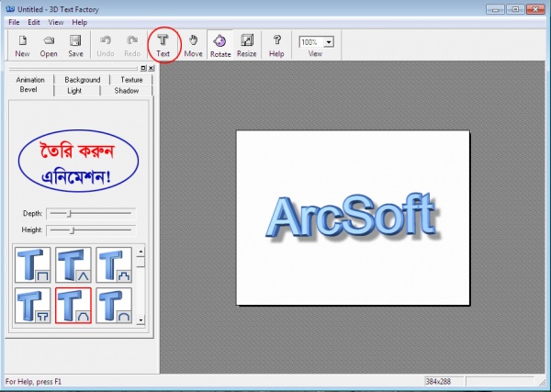Screen dimensions: 551x392
Task: Select the rounded arch bevel thumbnail
Action: (114, 305)
